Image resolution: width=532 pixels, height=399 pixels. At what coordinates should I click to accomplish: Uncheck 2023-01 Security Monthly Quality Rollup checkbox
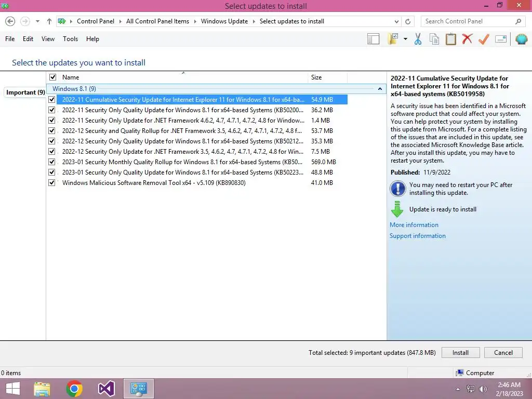pos(51,162)
